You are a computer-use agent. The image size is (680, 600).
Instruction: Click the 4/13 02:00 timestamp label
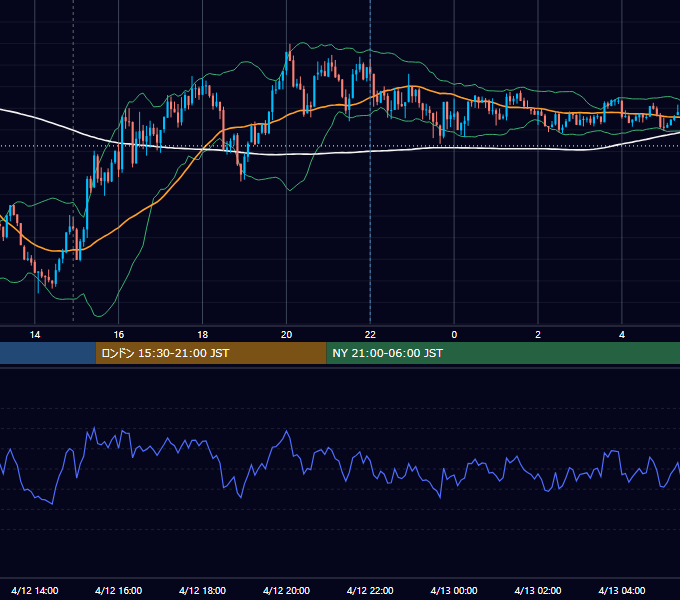tap(538, 590)
